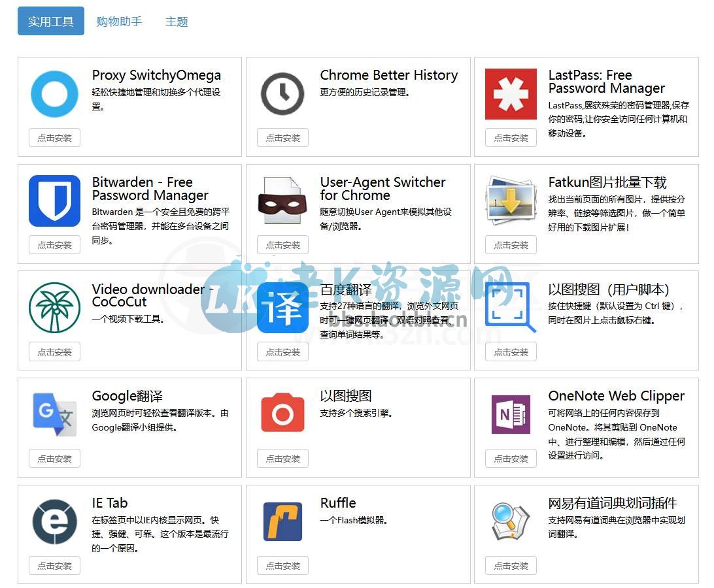714x588 pixels.
Task: Install Chrome Better History via 点击安装
Action: click(282, 138)
